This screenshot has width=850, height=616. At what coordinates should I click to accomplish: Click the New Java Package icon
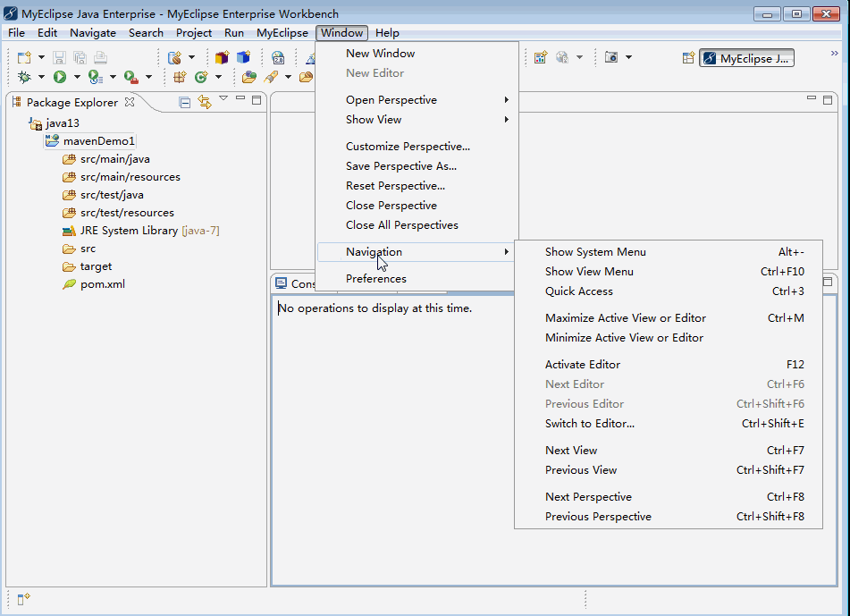point(180,77)
